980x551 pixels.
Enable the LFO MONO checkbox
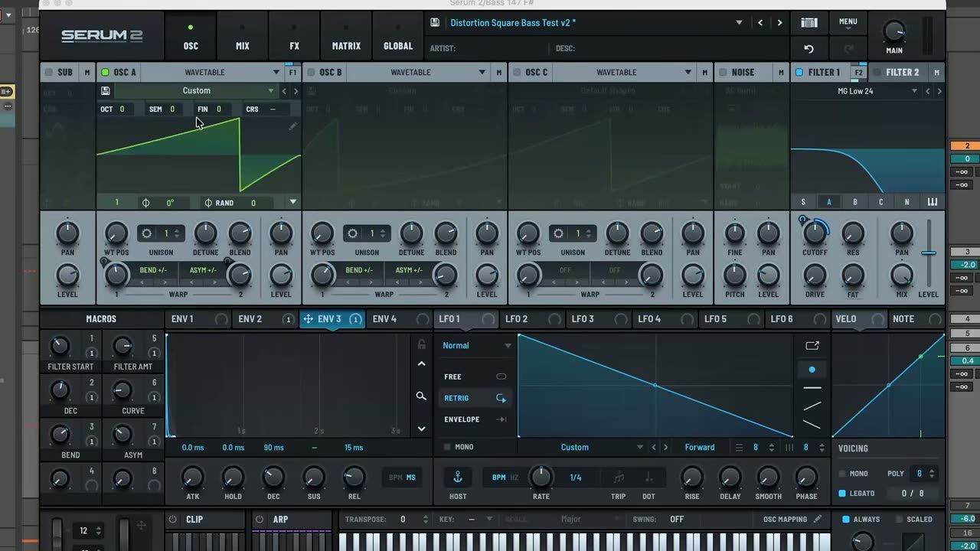[x=447, y=447]
